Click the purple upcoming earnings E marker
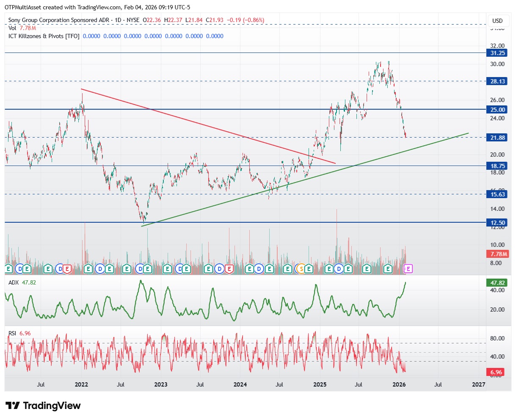This screenshot has height=420, width=516. pos(409,268)
